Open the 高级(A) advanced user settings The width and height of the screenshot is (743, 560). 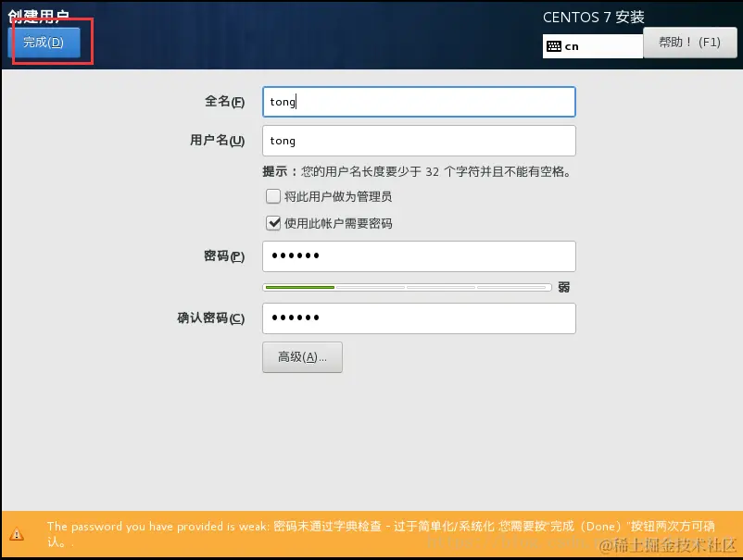(302, 356)
